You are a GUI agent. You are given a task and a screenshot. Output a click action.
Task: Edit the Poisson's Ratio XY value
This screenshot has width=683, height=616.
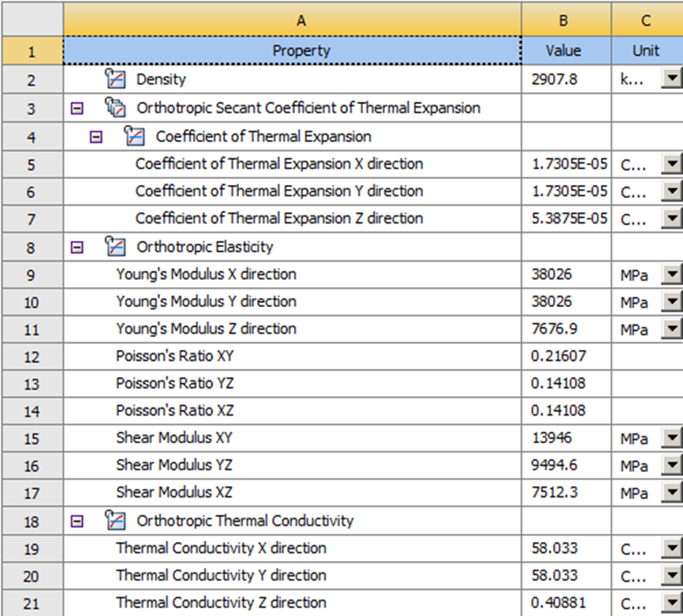click(x=566, y=356)
